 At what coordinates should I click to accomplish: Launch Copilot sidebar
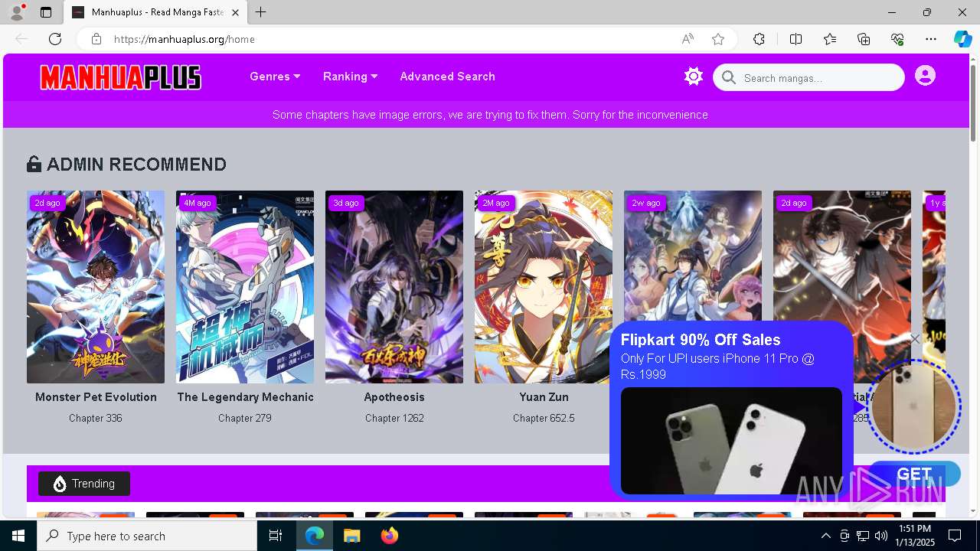[962, 39]
